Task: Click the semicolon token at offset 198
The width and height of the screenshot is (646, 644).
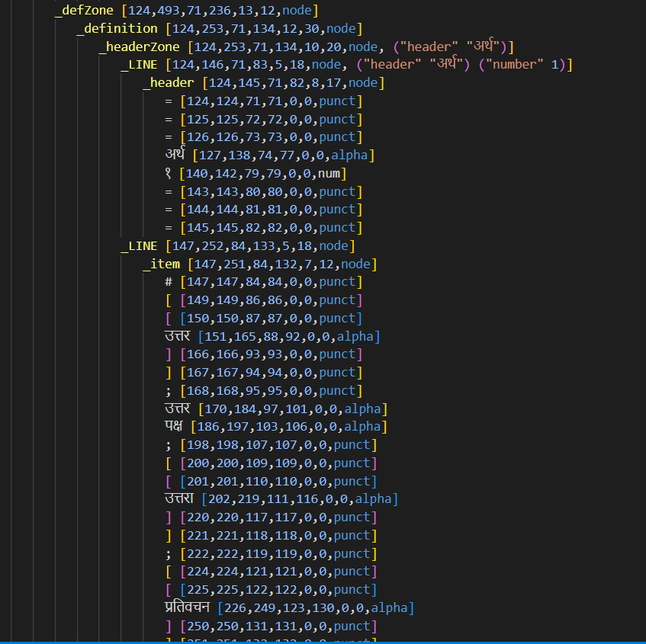Action: (270, 445)
